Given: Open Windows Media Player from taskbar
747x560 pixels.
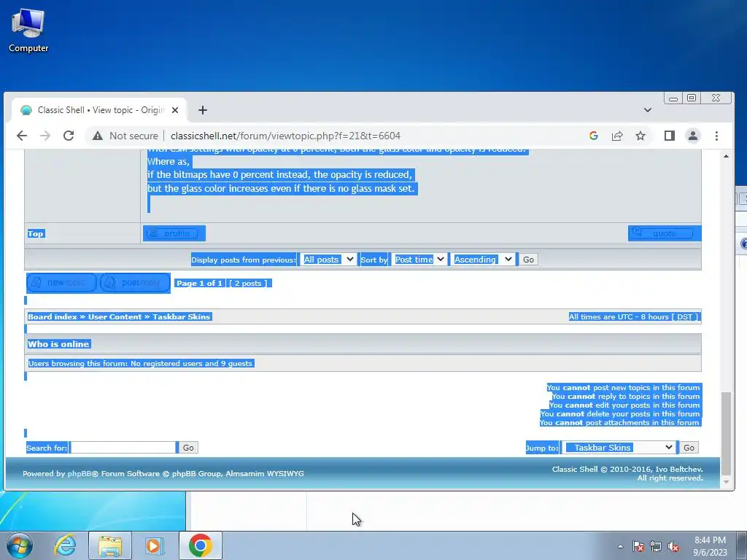Looking at the screenshot, I should point(153,545).
